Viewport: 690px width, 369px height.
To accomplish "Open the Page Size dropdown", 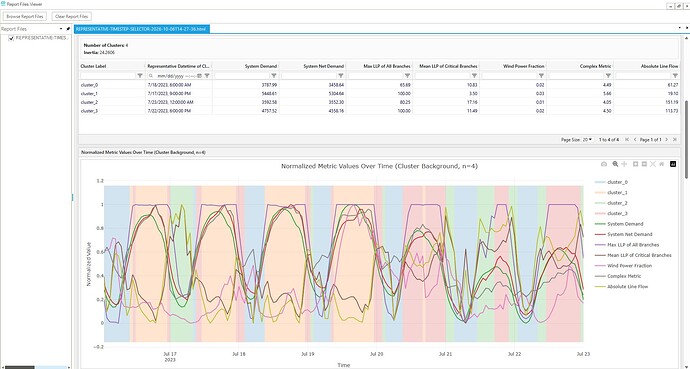I will pos(587,139).
